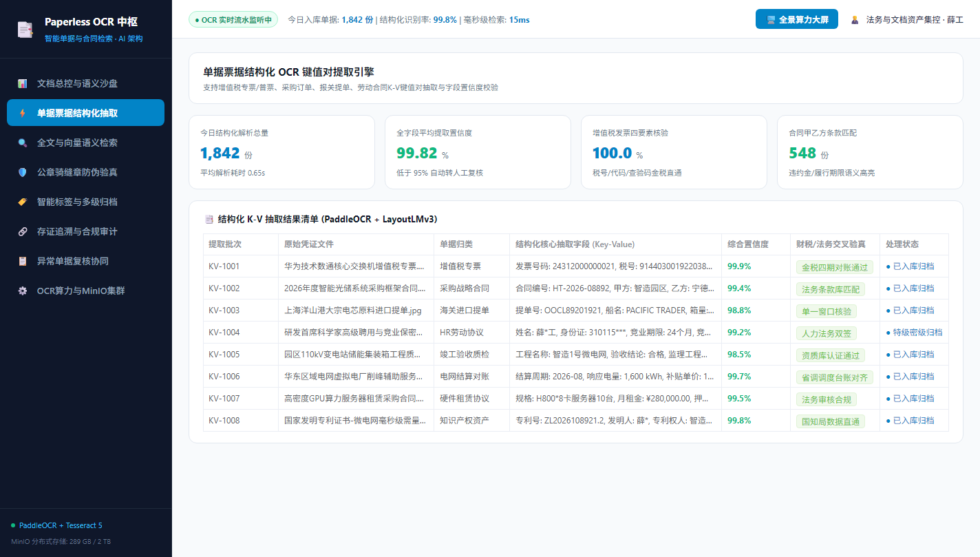Click the 单一窗口核验 verification tag
This screenshot has width=980, height=557.
click(x=827, y=311)
